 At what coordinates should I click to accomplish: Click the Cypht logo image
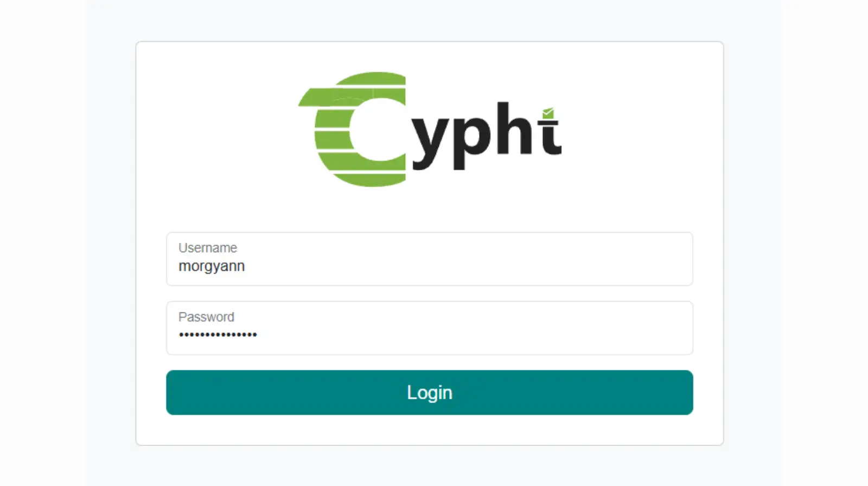[430, 129]
